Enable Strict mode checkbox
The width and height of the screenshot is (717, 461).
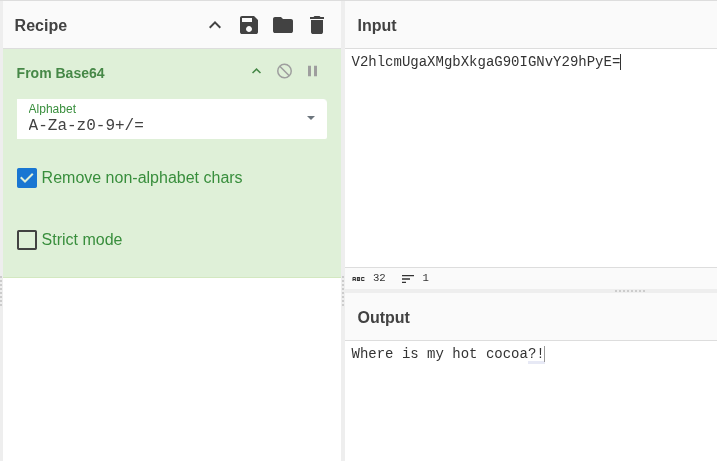point(27,240)
